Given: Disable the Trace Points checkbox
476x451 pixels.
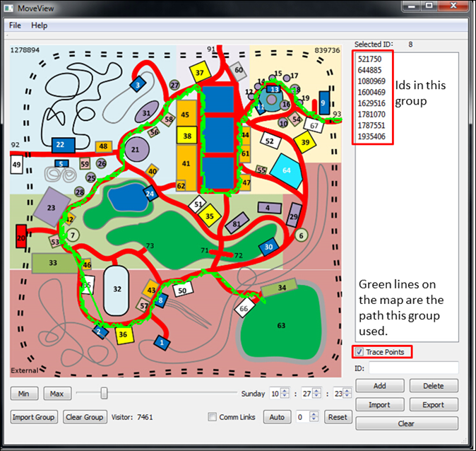Looking at the screenshot, I should (360, 352).
